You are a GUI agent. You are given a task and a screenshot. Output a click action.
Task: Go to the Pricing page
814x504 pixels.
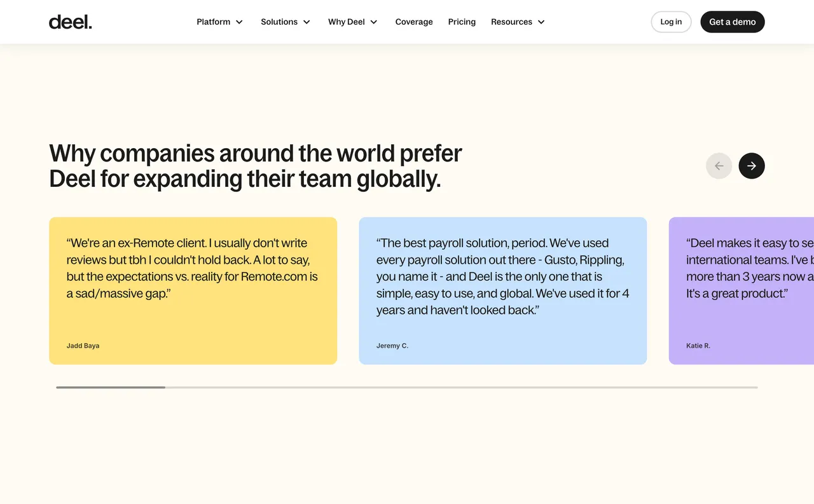pyautogui.click(x=462, y=22)
